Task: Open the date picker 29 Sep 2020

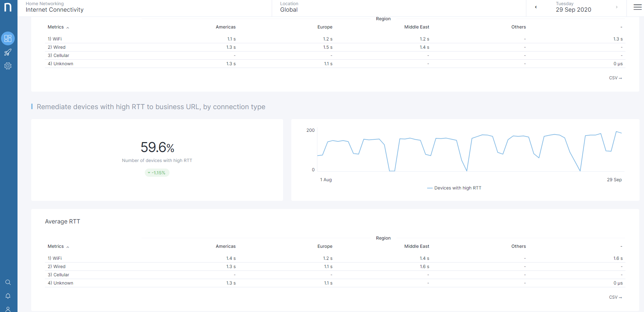Action: tap(573, 7)
